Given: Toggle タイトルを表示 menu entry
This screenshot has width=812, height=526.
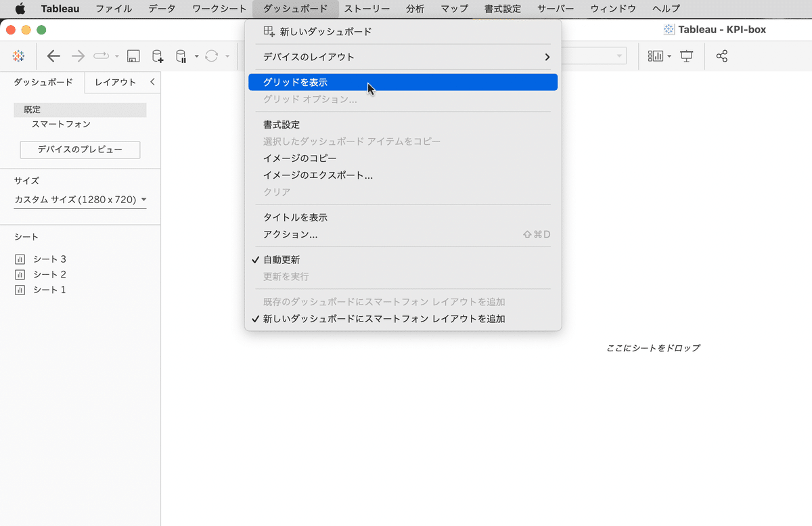Looking at the screenshot, I should pyautogui.click(x=403, y=218).
